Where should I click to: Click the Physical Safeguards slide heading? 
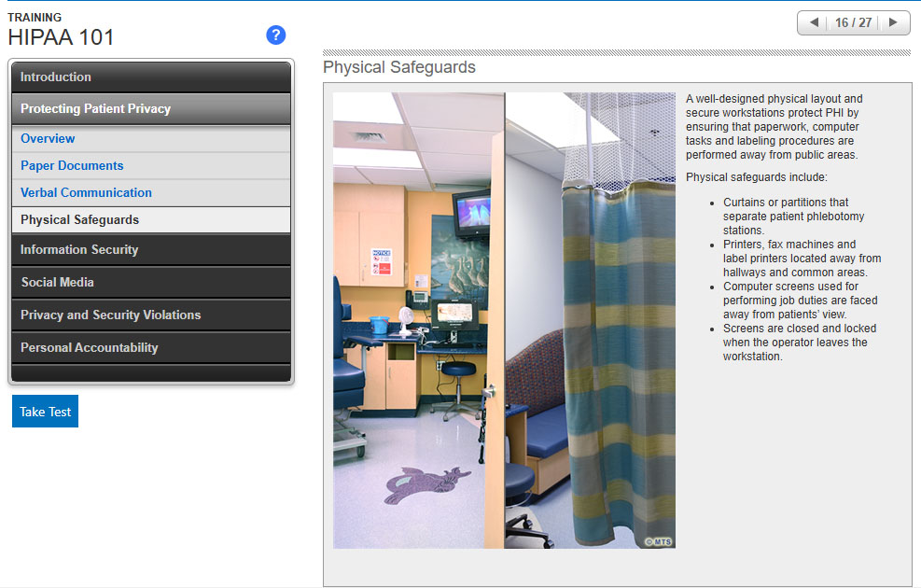(x=399, y=67)
